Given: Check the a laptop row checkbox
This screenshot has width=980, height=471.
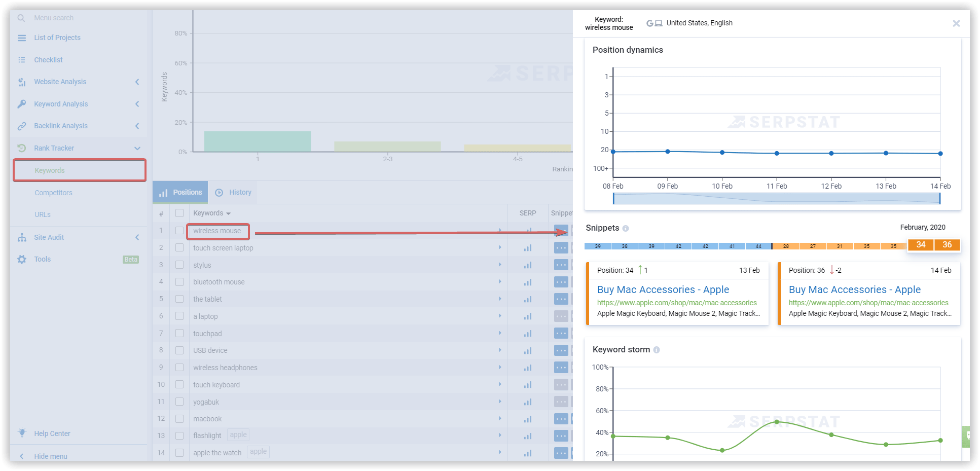Looking at the screenshot, I should 179,316.
